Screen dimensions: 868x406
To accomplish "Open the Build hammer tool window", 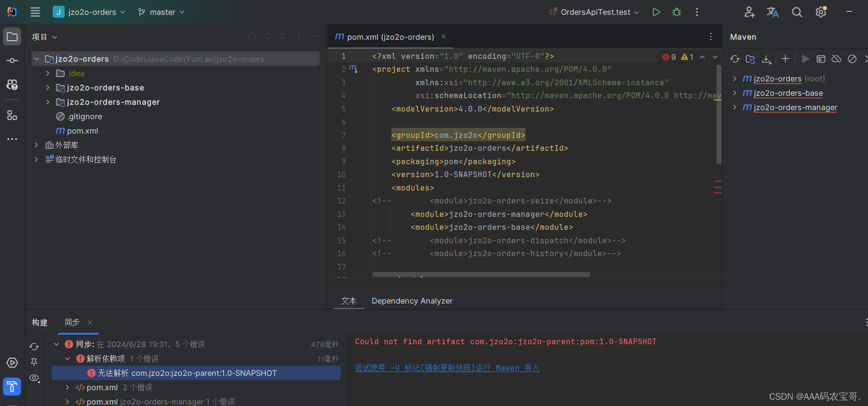I will (x=12, y=387).
